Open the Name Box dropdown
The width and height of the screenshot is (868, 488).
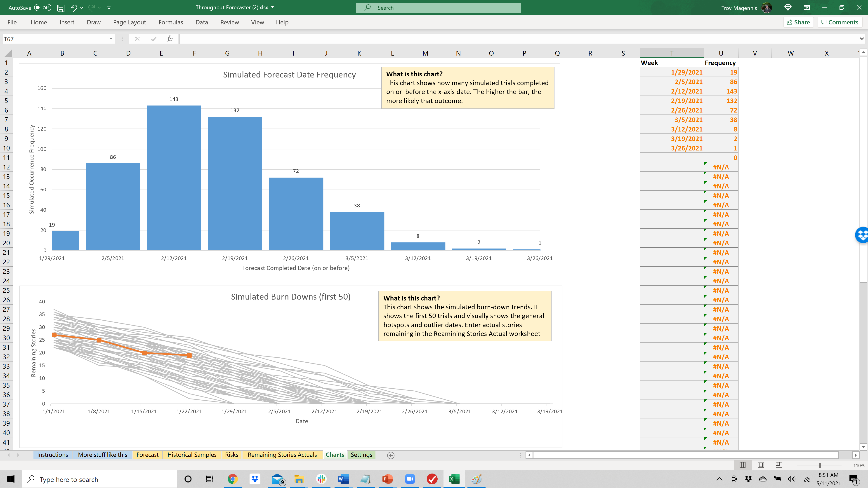click(111, 38)
